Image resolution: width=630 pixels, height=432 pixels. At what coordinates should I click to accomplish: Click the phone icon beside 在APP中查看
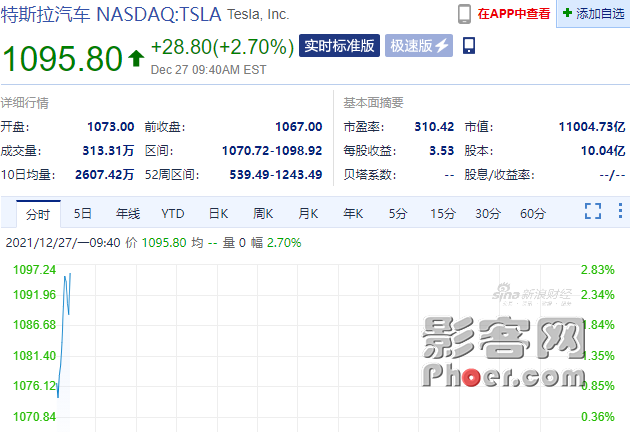point(464,14)
